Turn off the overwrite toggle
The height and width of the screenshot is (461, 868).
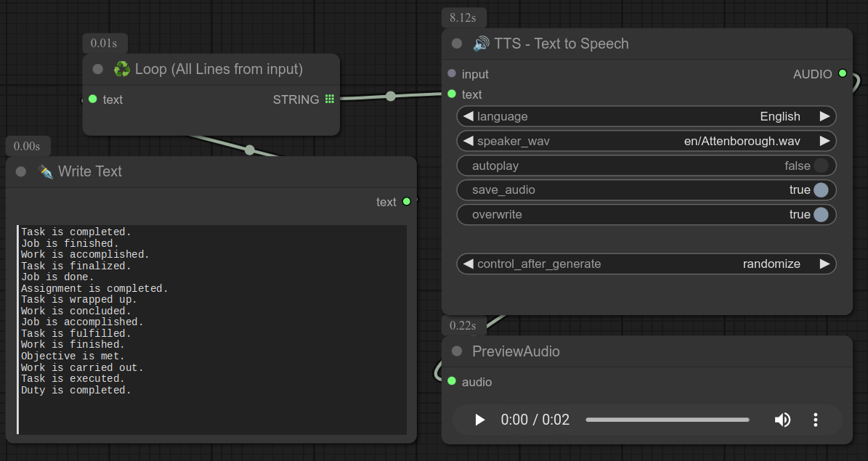(821, 215)
